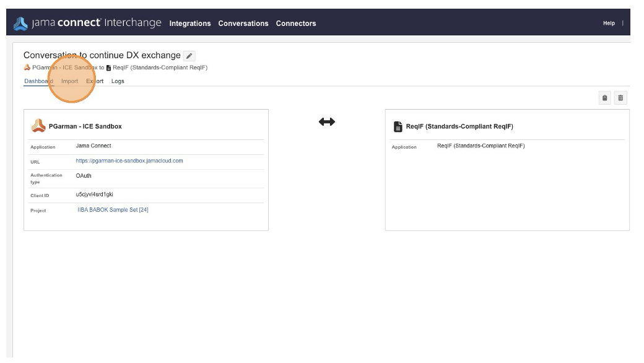Click the 'Jama Connect' application value
The image size is (644, 363).
(94, 146)
